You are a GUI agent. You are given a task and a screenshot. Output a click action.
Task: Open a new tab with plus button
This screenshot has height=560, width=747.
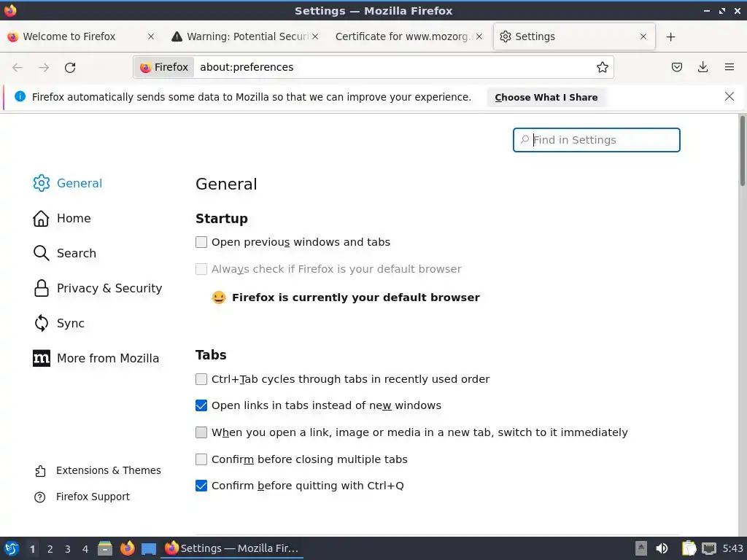click(x=671, y=36)
